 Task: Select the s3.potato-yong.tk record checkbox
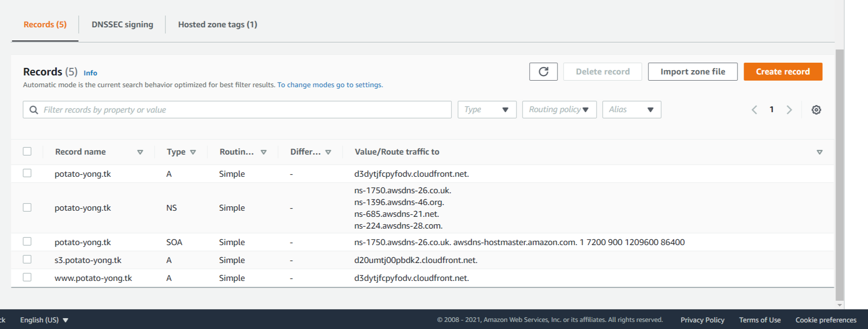click(27, 259)
